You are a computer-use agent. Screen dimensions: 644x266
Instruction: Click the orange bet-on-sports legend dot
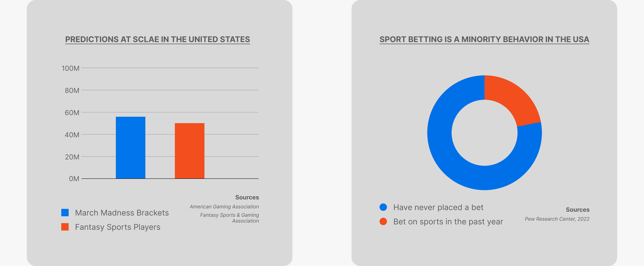(x=383, y=221)
